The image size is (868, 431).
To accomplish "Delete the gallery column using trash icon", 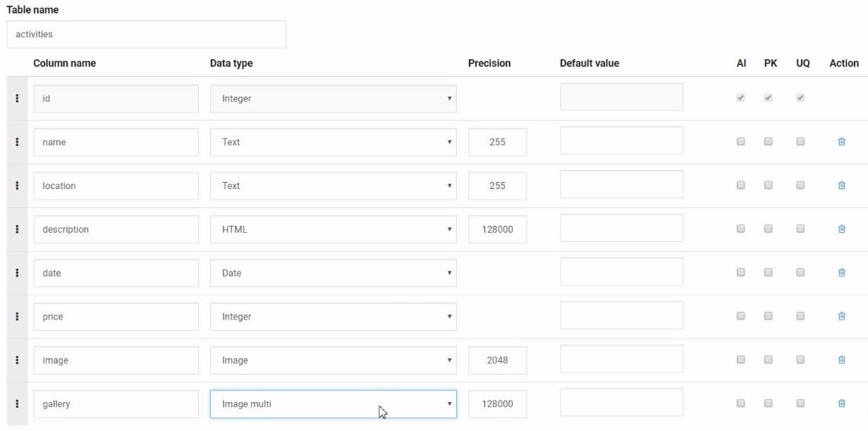I will click(x=841, y=403).
